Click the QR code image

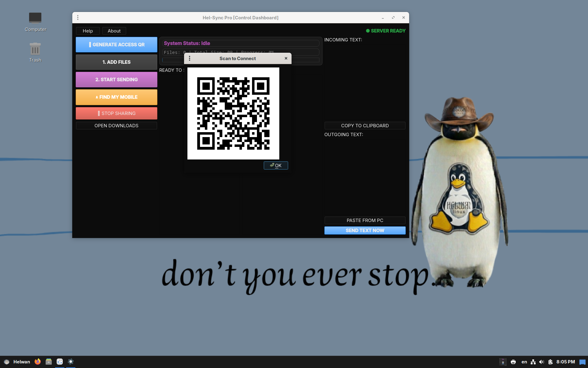[233, 113]
